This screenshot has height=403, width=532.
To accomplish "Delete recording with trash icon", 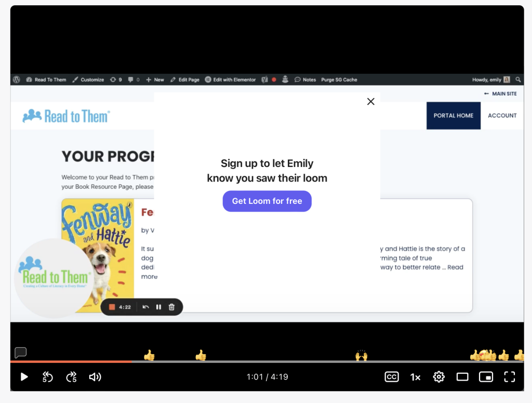I will click(x=171, y=307).
